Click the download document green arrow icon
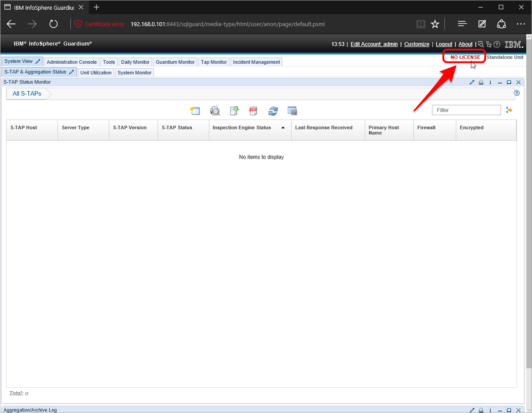The height and width of the screenshot is (413, 532). click(234, 111)
